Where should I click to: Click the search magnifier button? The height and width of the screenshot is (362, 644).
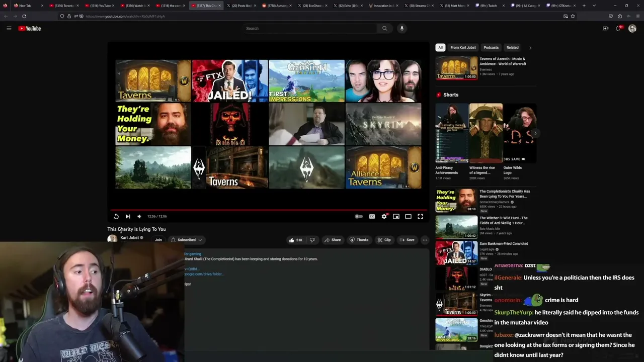pyautogui.click(x=385, y=29)
